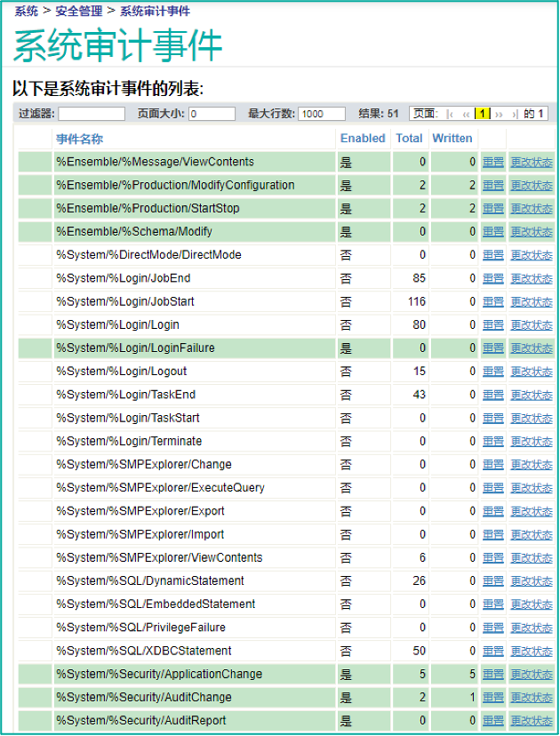This screenshot has height=736, width=560.
Task: Change status of %System/%SQL/XDBCStatement
Action: click(x=531, y=652)
